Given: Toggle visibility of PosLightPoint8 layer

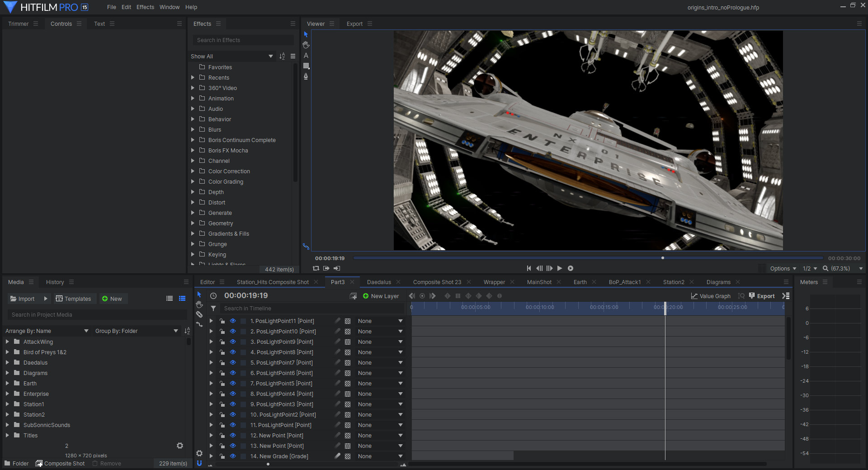Looking at the screenshot, I should tap(233, 352).
